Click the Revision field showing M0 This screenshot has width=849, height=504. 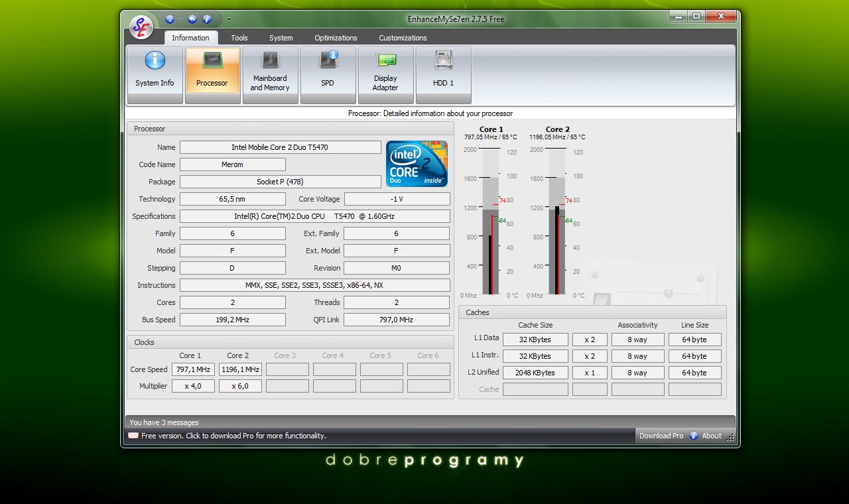tap(397, 268)
